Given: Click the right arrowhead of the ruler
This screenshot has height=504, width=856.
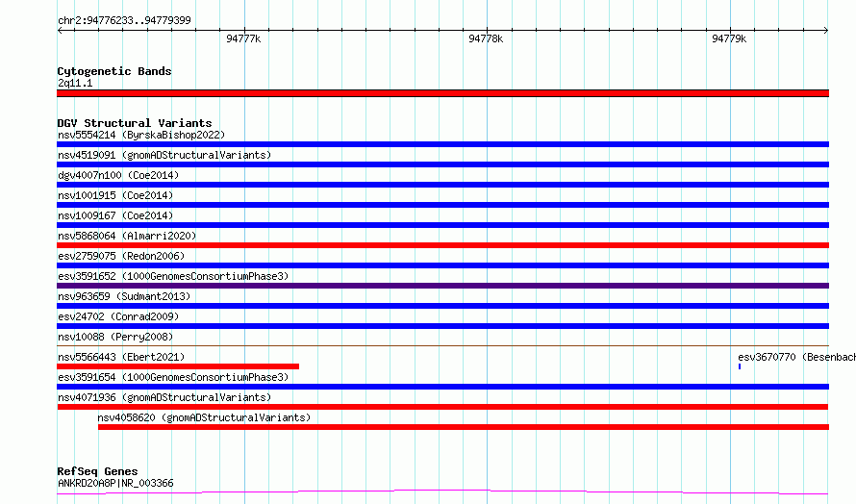Looking at the screenshot, I should [x=826, y=30].
